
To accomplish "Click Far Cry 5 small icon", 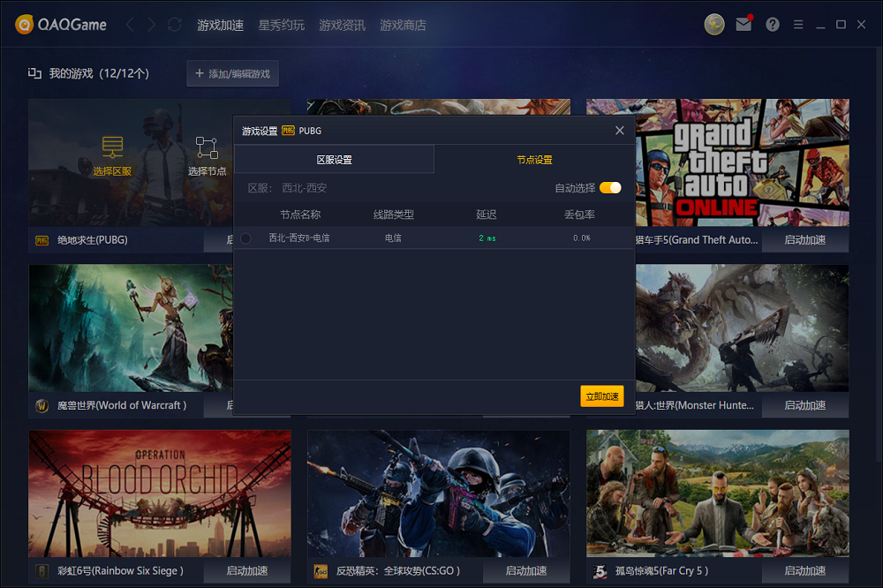I will point(600,571).
